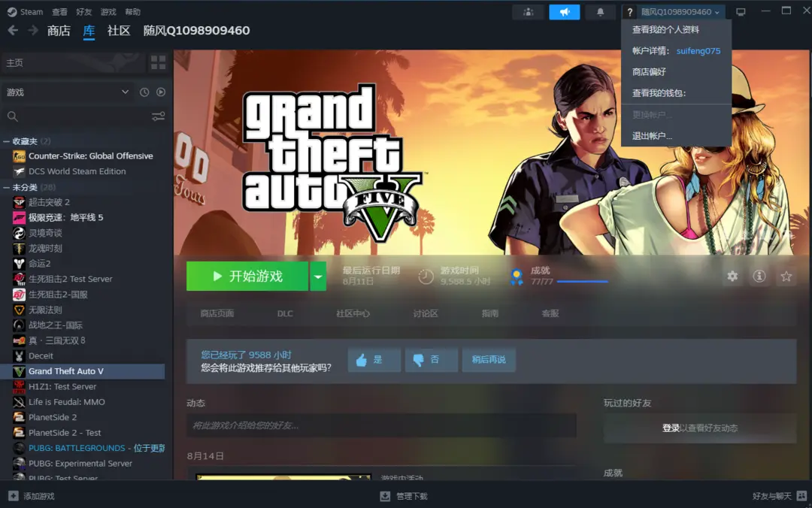Recommend game with 是 thumbs up

tap(374, 359)
